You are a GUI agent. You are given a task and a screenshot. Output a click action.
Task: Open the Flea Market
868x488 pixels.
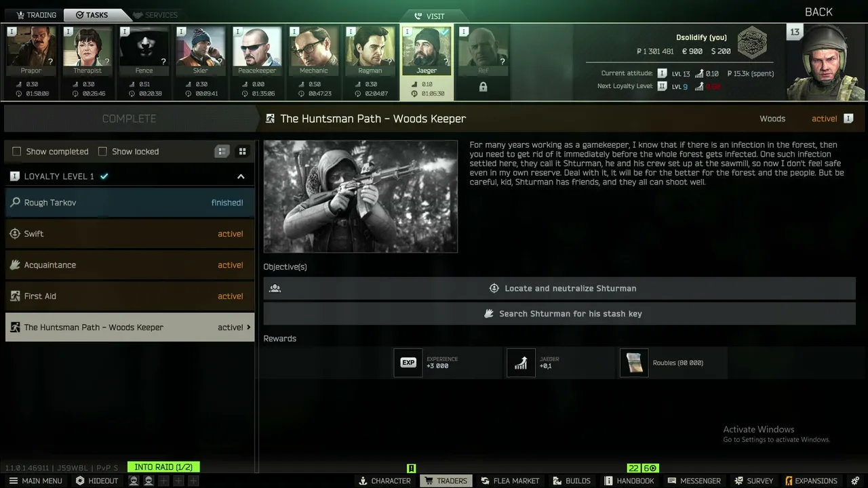(x=510, y=481)
